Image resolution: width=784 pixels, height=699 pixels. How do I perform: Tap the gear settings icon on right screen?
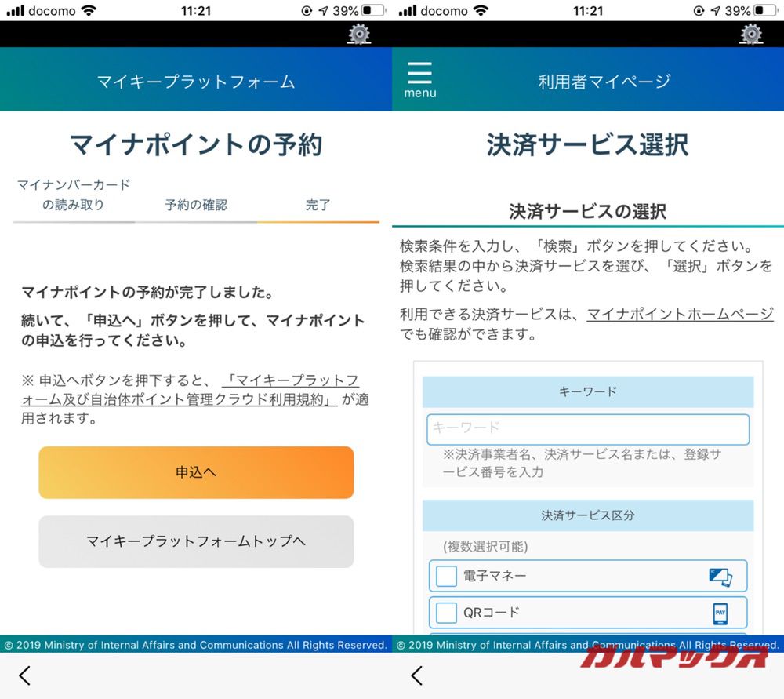click(x=750, y=35)
